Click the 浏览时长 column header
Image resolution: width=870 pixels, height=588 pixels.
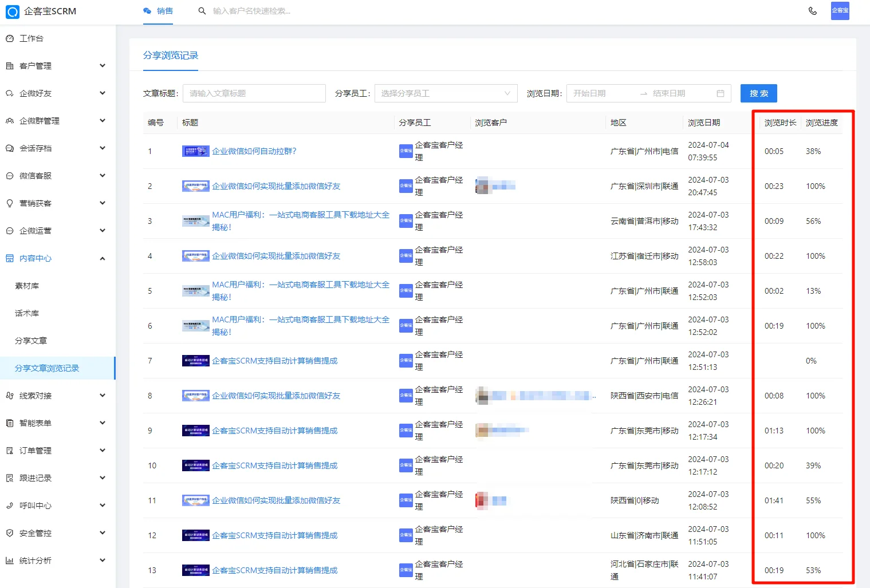pyautogui.click(x=780, y=123)
